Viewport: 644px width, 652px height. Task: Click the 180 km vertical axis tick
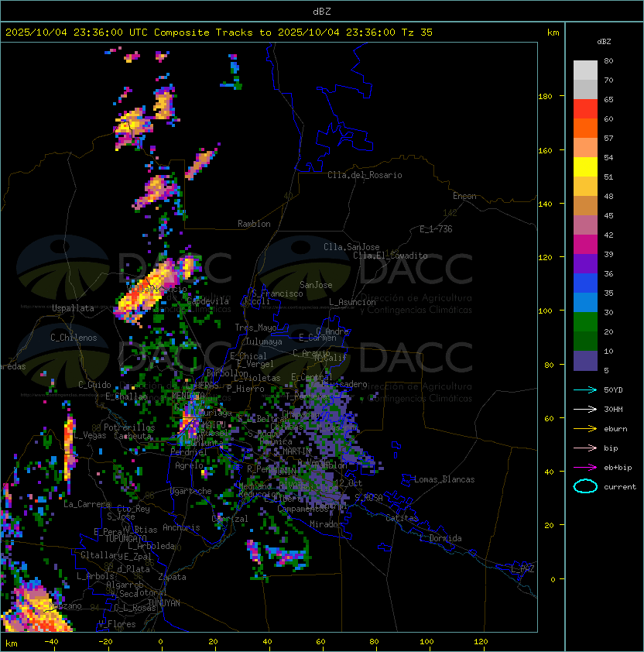(x=545, y=97)
